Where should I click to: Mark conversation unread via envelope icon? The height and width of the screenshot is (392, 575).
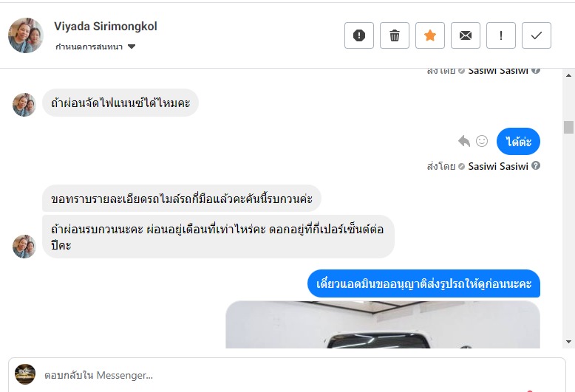click(466, 35)
